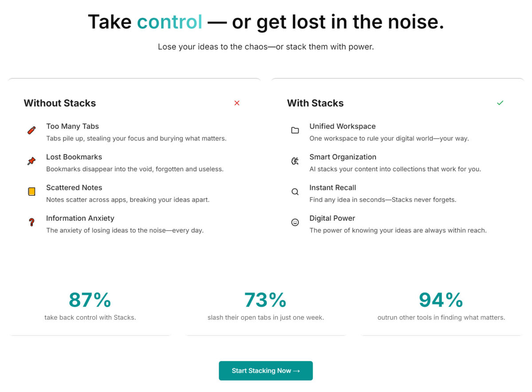Screen dimensions: 532x392
Task: Click the 87% statistic number
Action: 90,300
